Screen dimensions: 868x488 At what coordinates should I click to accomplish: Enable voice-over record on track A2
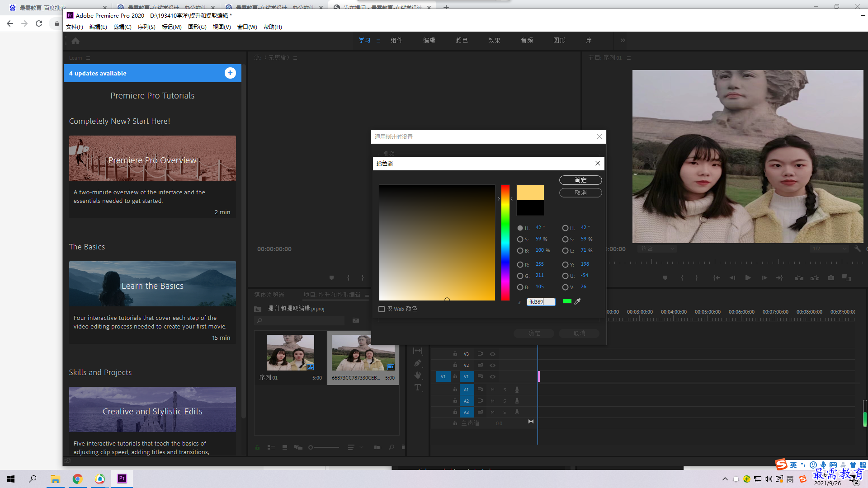[x=517, y=401]
